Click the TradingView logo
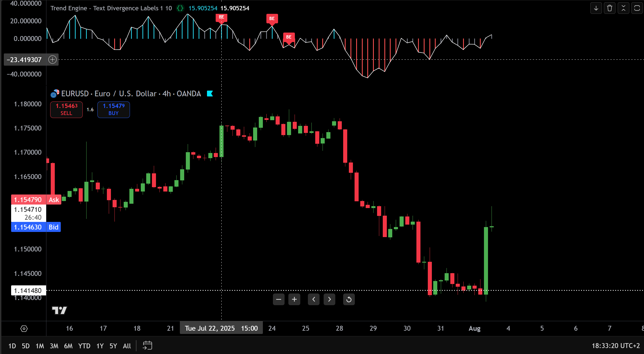Screen dimensions: 644x354 pyautogui.click(x=59, y=310)
